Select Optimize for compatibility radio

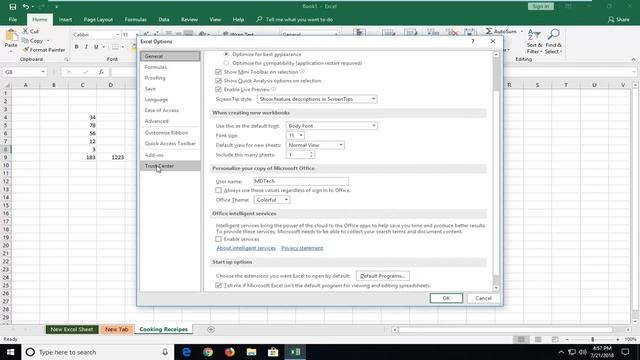point(226,63)
